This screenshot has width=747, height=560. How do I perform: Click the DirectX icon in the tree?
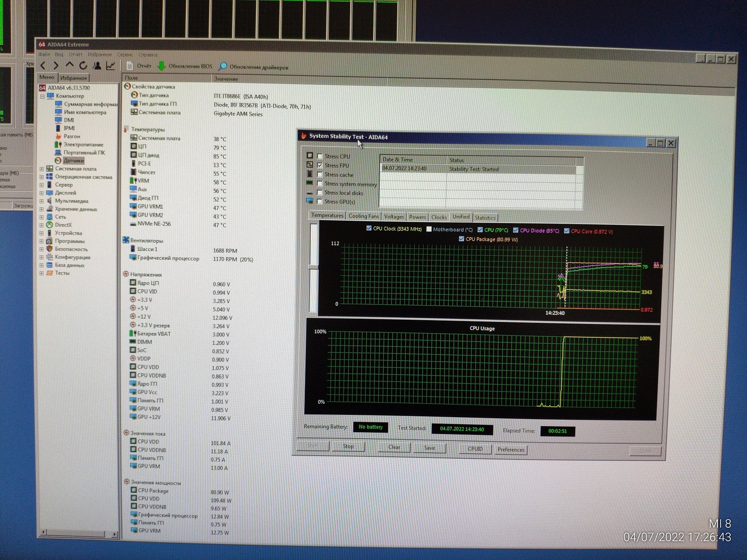point(49,225)
